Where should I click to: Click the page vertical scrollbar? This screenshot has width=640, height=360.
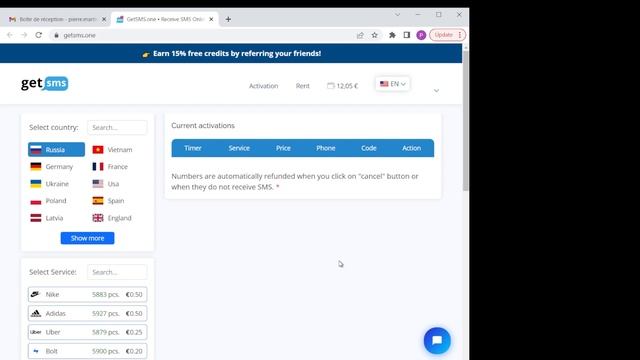pos(465,120)
